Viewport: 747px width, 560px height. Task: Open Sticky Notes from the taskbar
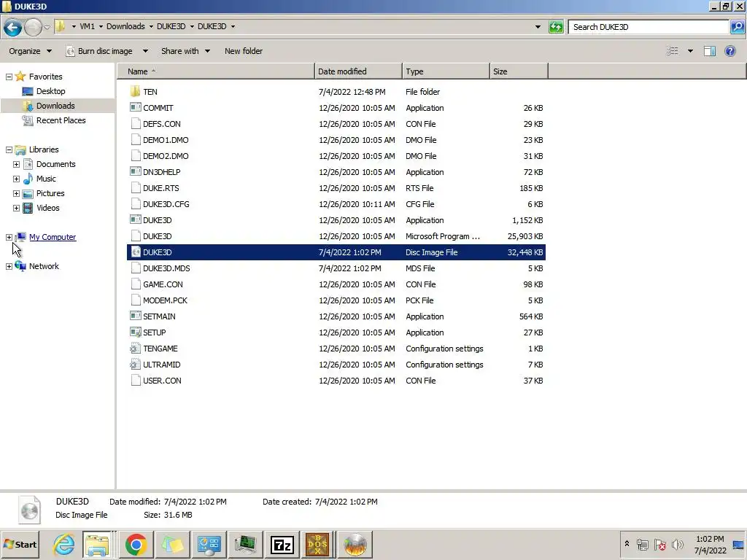(x=172, y=544)
